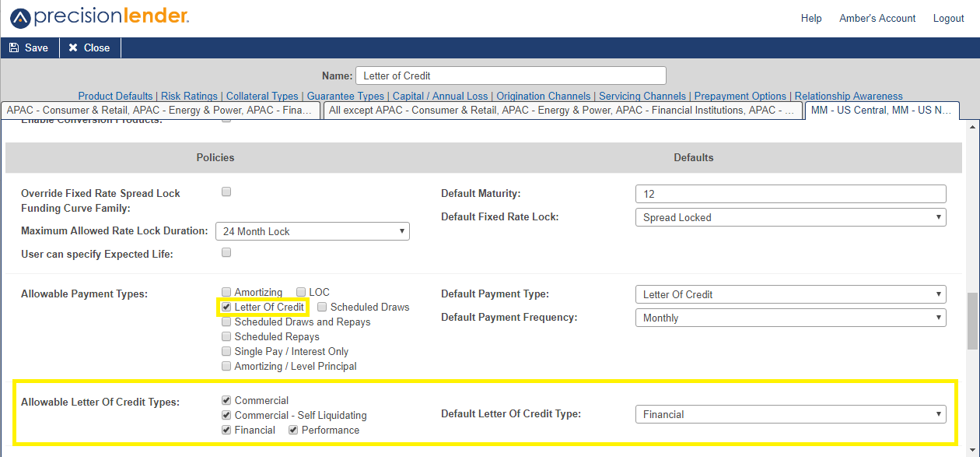
Task: Enable Amortizing payment type
Action: click(226, 292)
